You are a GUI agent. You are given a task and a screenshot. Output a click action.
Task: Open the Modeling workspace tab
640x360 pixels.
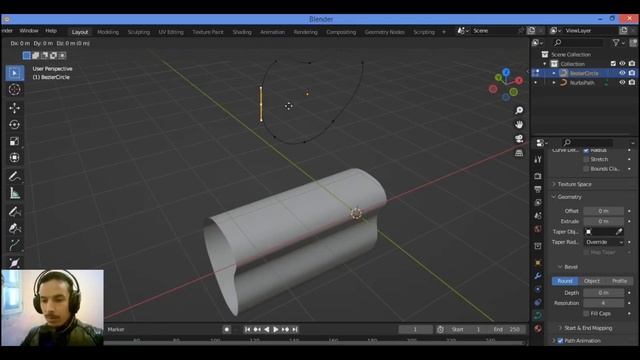(108, 32)
